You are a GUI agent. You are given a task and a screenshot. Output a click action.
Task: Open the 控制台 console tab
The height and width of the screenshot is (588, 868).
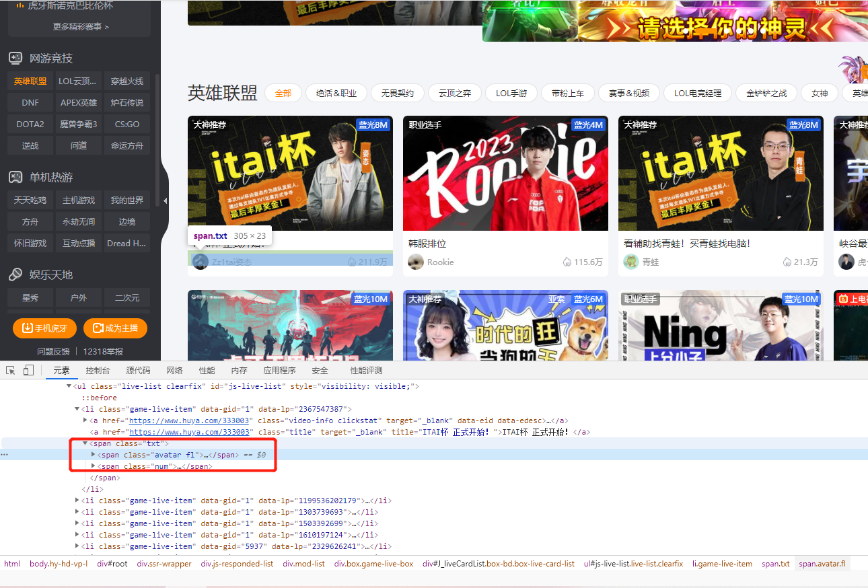click(98, 371)
